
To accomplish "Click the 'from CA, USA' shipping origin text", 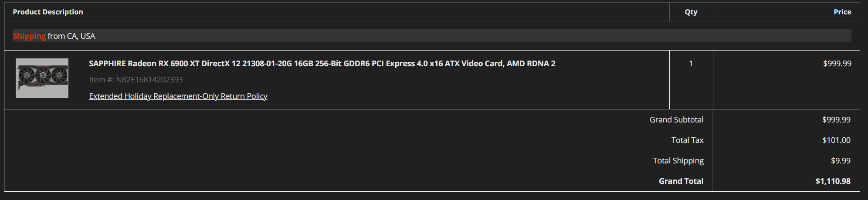I will (71, 36).
